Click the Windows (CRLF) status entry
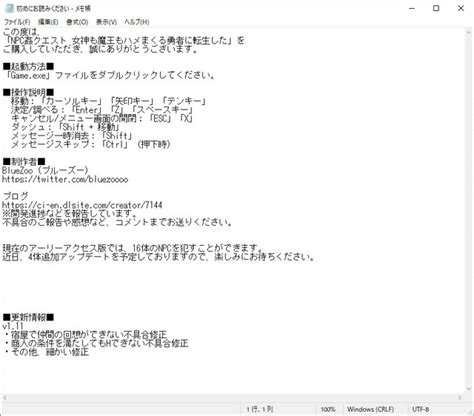This screenshot has height=416, width=474. tap(370, 409)
